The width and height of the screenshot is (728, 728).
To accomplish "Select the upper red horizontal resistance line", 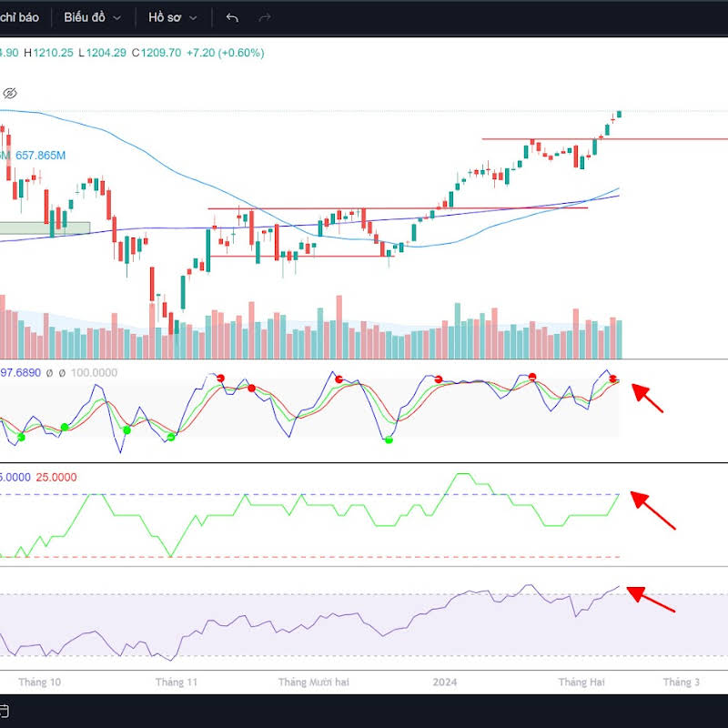I will (x=604, y=139).
